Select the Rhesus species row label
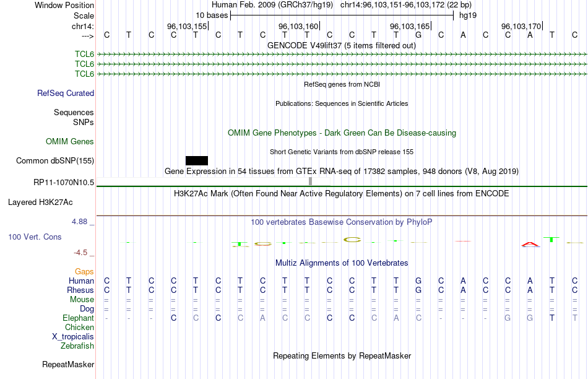Image resolution: width=588 pixels, height=379 pixels. point(80,290)
